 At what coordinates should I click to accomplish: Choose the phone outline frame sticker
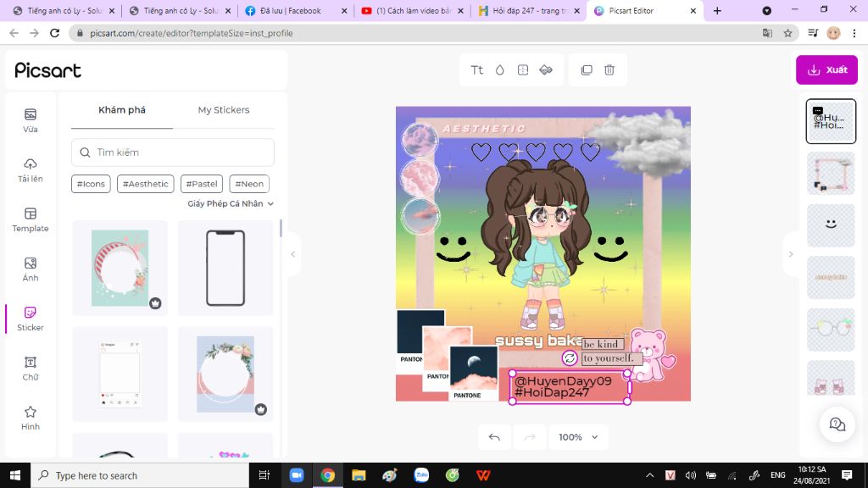coord(225,268)
